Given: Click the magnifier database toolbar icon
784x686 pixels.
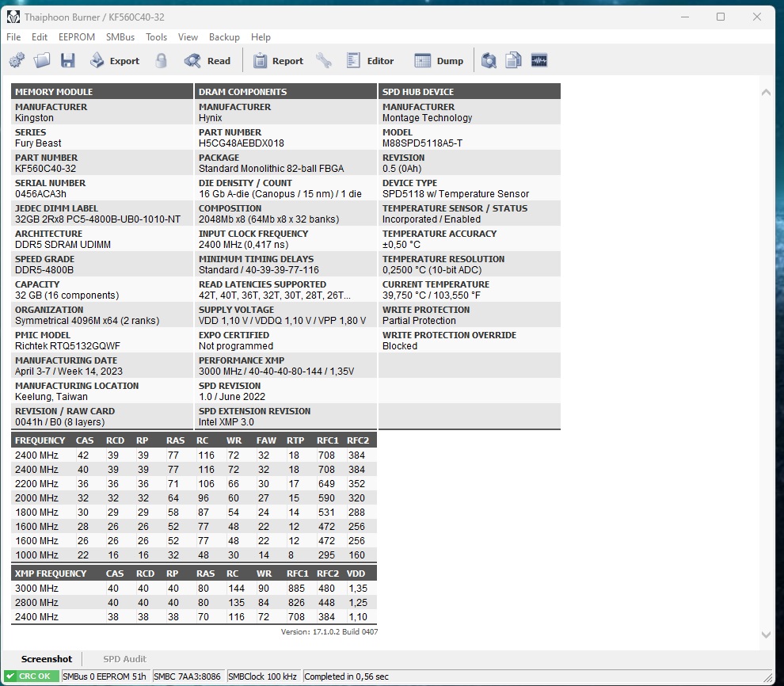Looking at the screenshot, I should [489, 60].
